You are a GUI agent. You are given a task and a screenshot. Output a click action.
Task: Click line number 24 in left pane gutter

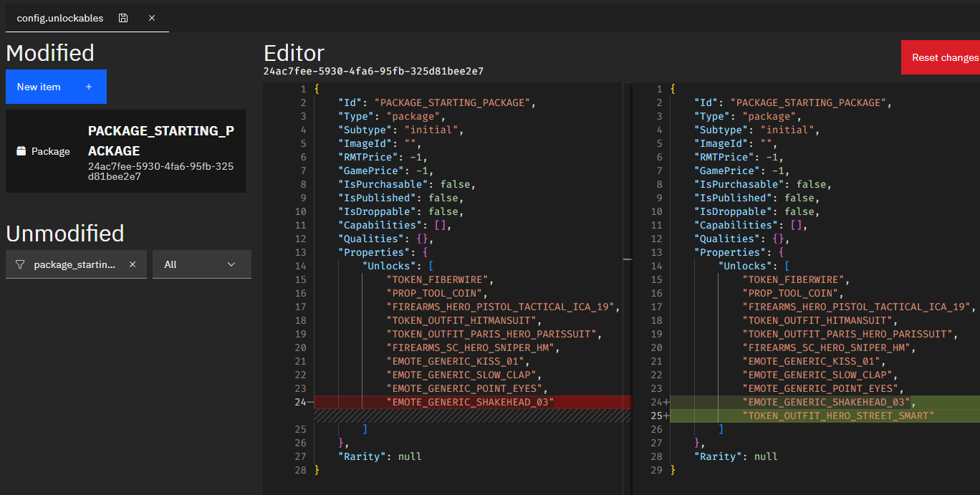click(299, 402)
